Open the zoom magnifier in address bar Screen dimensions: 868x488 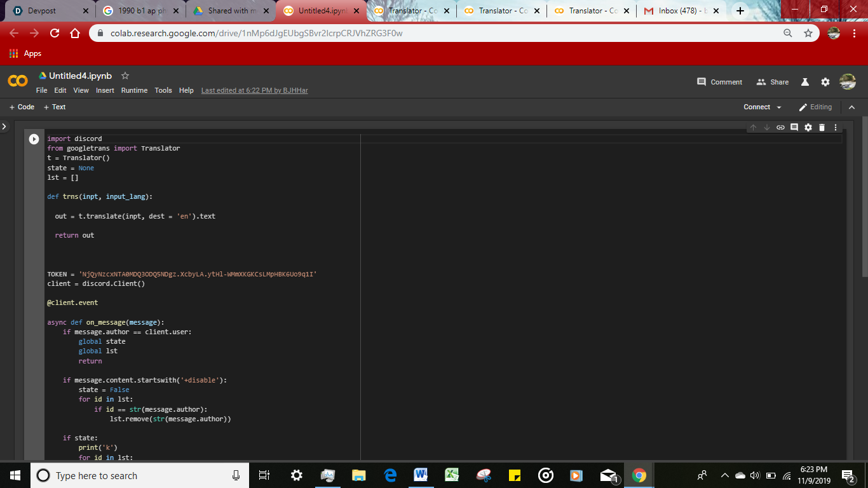tap(788, 33)
